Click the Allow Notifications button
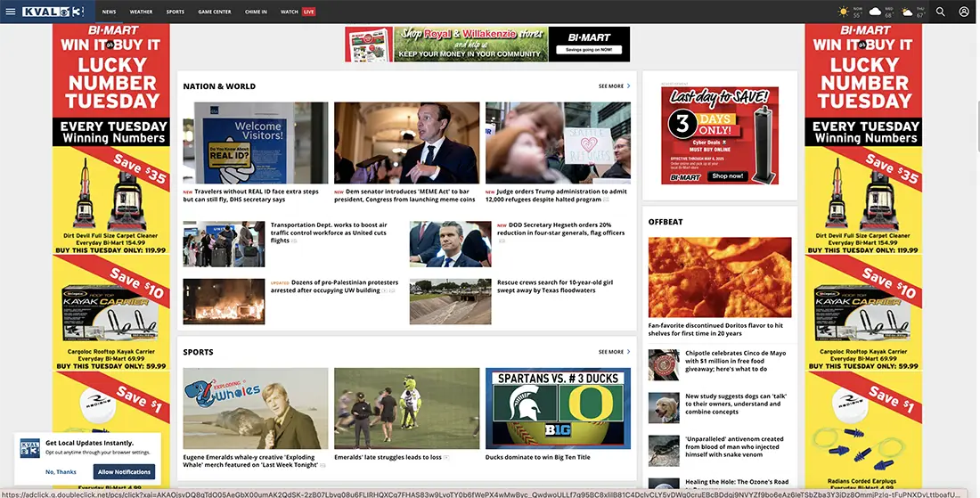The height and width of the screenshot is (498, 980). 124,472
